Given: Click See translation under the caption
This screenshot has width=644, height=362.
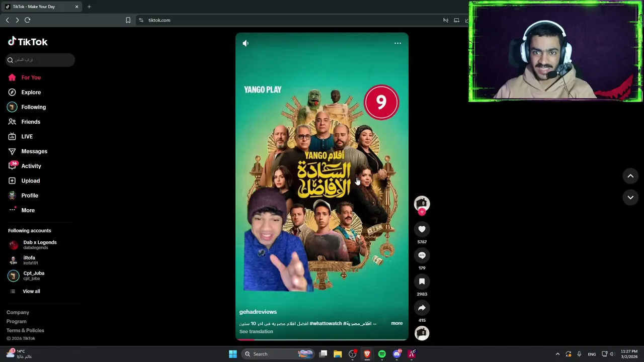Looking at the screenshot, I should coord(256,331).
